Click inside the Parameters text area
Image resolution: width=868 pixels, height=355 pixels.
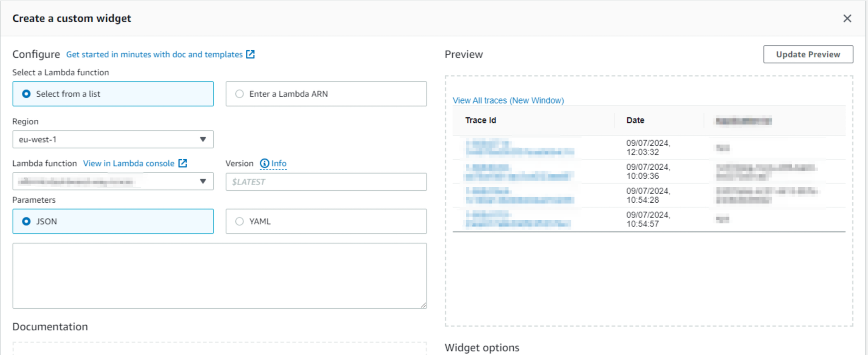[x=219, y=276]
